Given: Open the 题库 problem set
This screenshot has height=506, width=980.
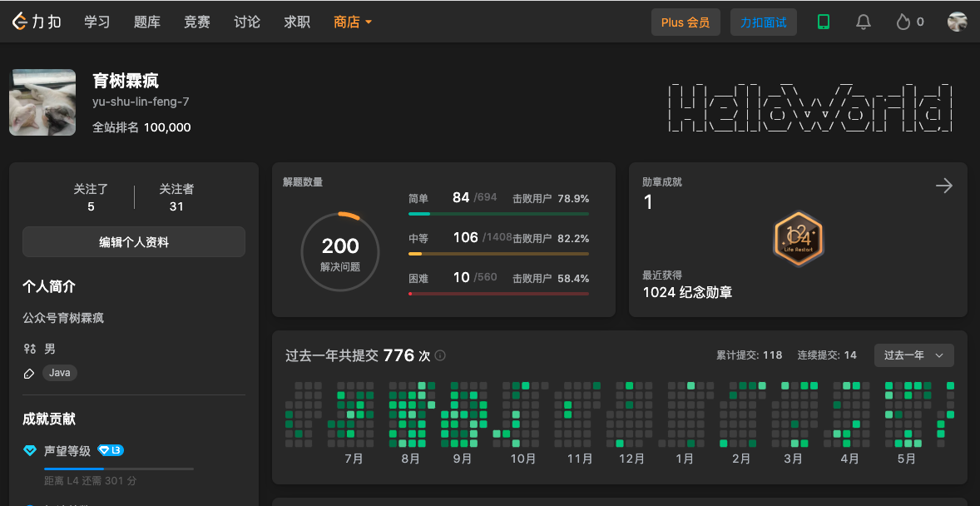Looking at the screenshot, I should [x=147, y=22].
